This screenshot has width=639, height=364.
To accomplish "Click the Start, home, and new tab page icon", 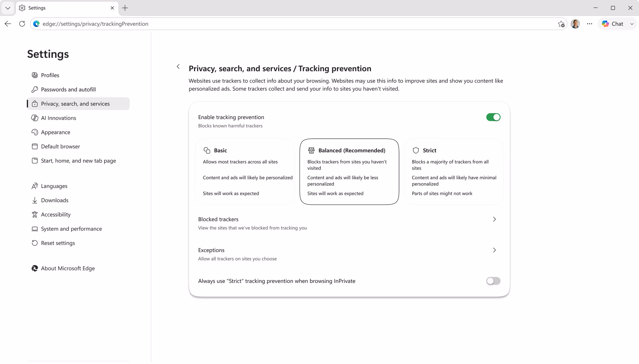I will tap(35, 161).
